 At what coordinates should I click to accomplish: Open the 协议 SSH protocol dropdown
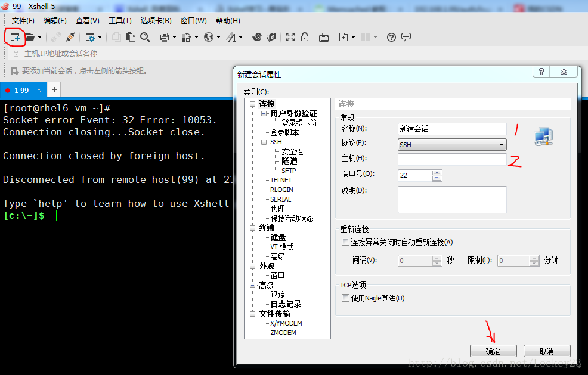[452, 145]
